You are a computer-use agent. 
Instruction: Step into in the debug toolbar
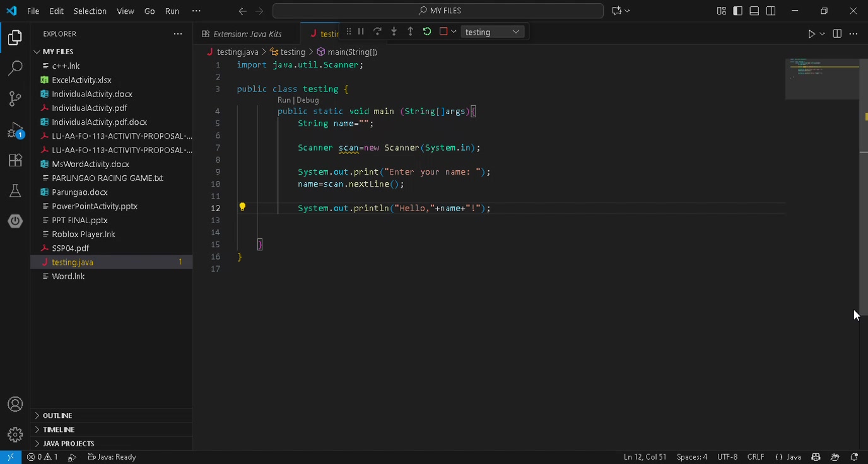[x=394, y=32]
